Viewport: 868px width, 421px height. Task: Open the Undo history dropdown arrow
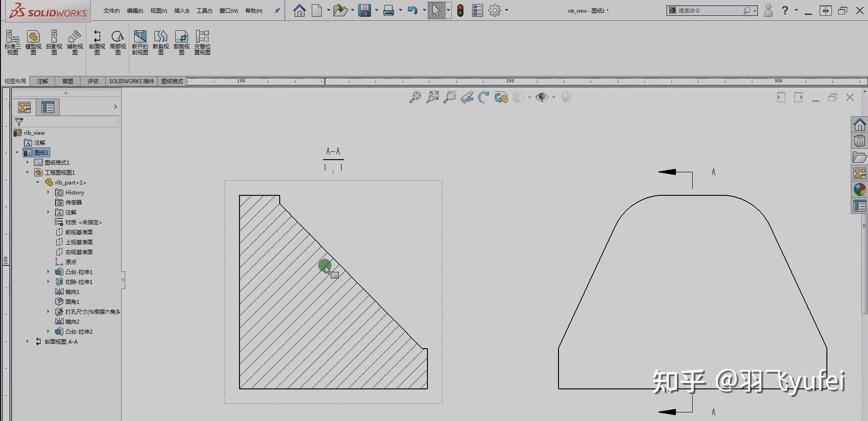click(x=424, y=10)
